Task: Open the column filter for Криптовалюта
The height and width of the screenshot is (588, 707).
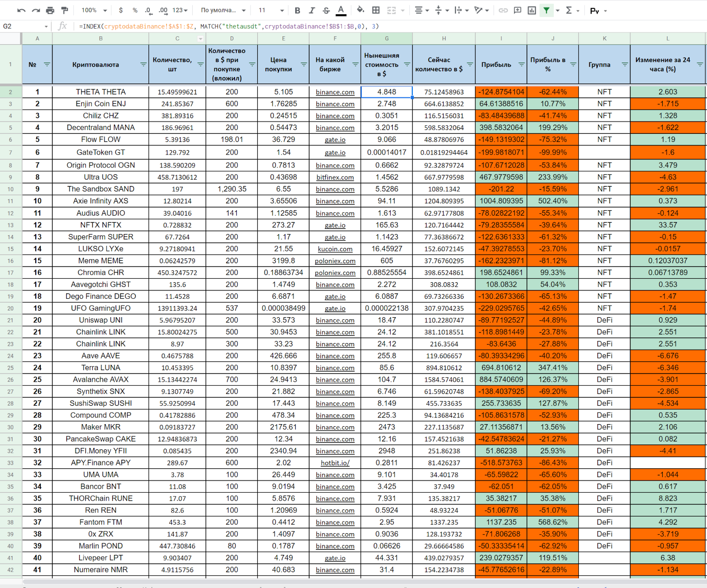Action: coord(143,64)
